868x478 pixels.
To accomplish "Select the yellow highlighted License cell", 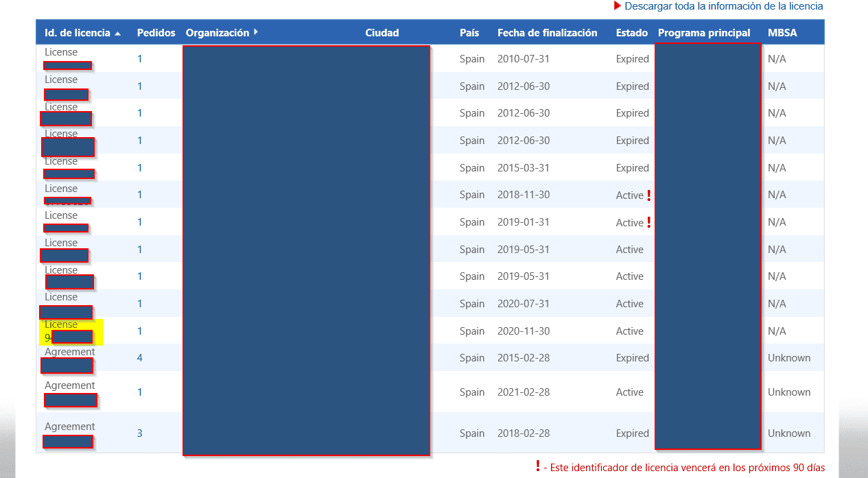I will click(70, 331).
